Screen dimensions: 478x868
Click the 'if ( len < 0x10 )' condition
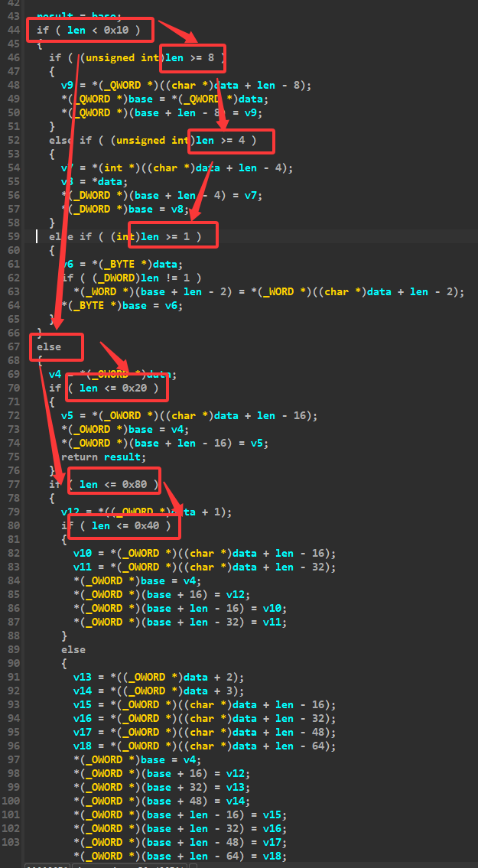(x=88, y=31)
